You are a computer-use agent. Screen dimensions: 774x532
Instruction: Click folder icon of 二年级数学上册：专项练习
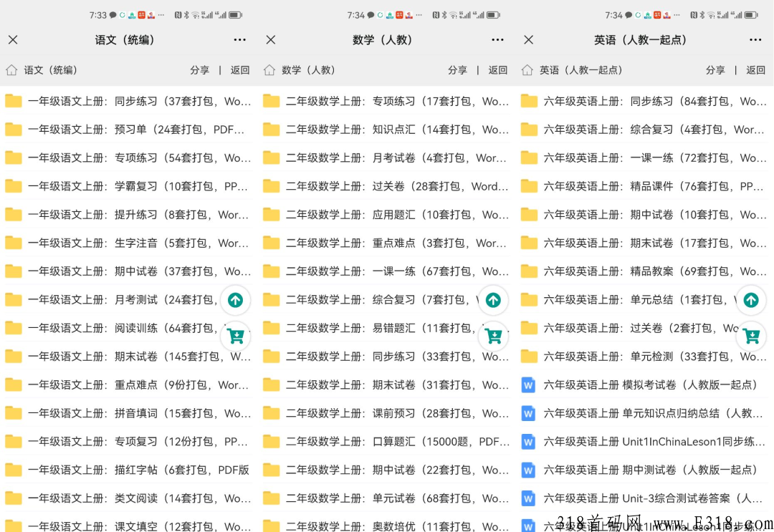click(271, 101)
